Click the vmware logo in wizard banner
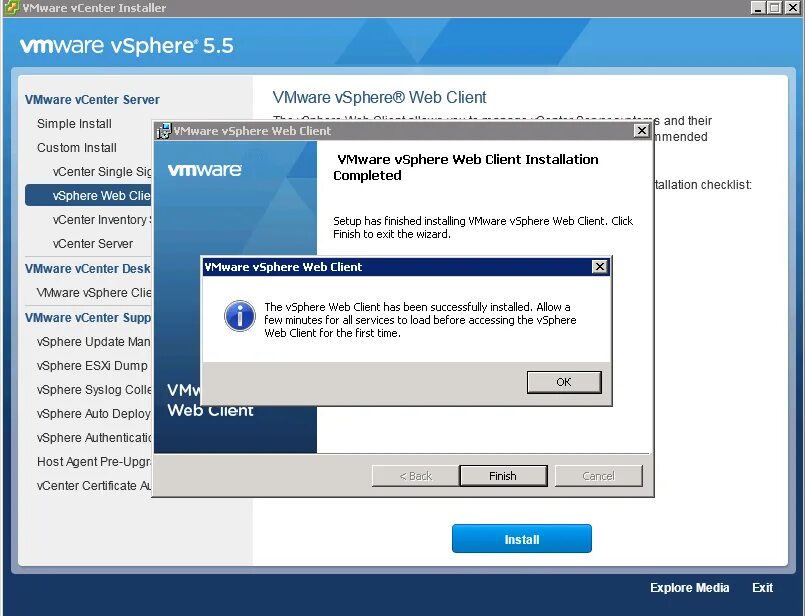Image resolution: width=805 pixels, height=616 pixels. 205,170
